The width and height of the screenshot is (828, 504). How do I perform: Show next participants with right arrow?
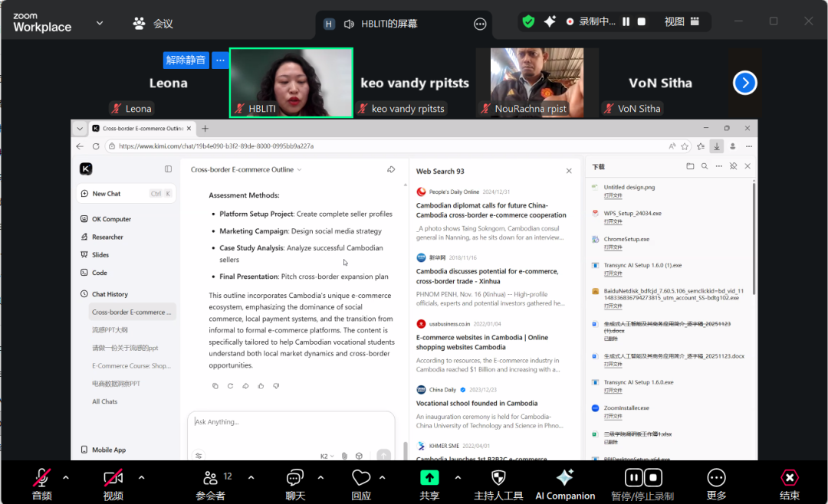[744, 83]
